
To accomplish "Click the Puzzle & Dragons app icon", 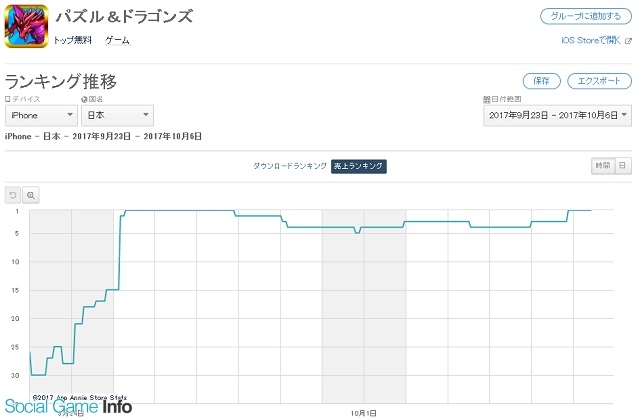I will 27,26.
